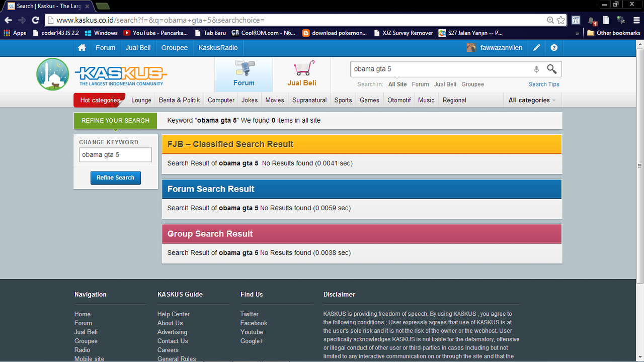Click Jual Beli in top navigation bar
Screen dimensions: 644x362
[138, 48]
